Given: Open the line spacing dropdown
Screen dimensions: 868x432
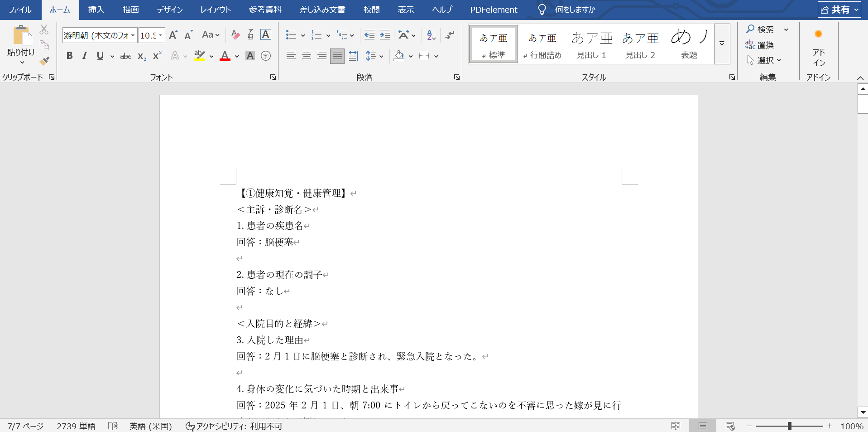Looking at the screenshot, I should [374, 56].
